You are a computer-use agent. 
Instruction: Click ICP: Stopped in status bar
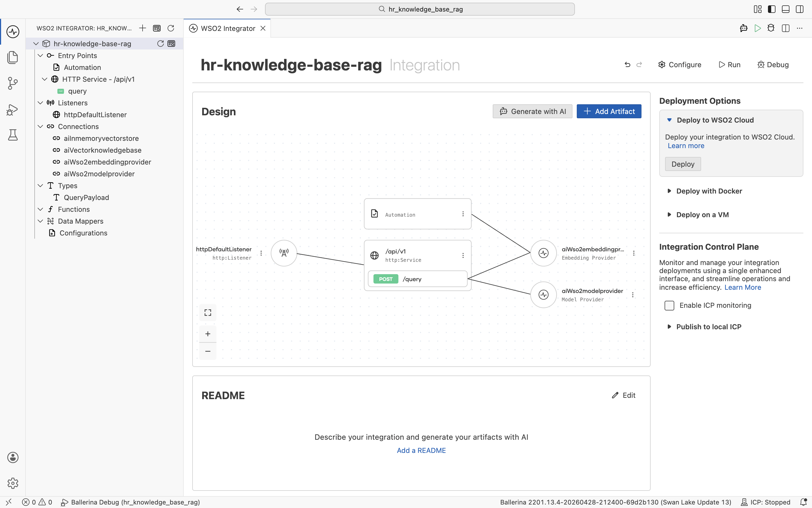(x=766, y=502)
